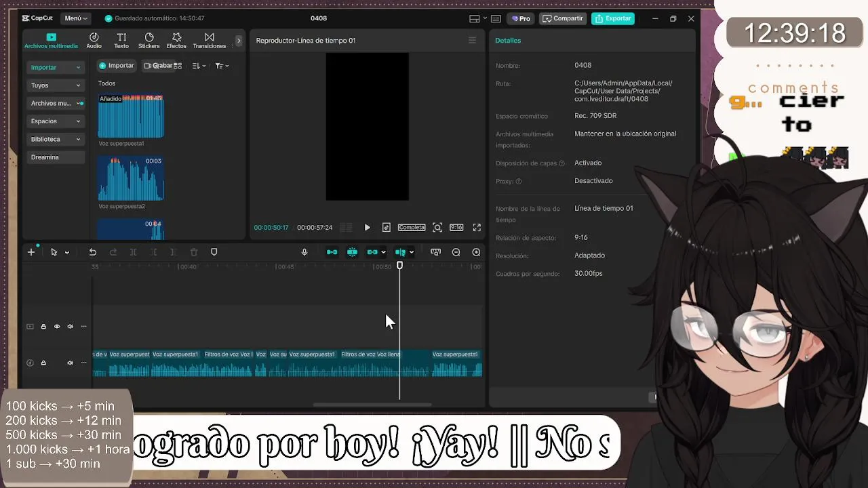Screen dimensions: 868x488
Task: Undo the last action
Action: 93,252
